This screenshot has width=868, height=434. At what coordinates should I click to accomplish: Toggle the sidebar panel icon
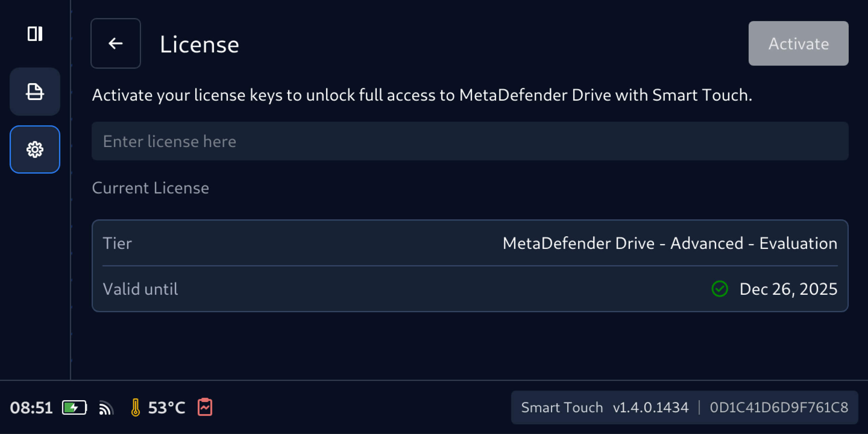click(35, 34)
